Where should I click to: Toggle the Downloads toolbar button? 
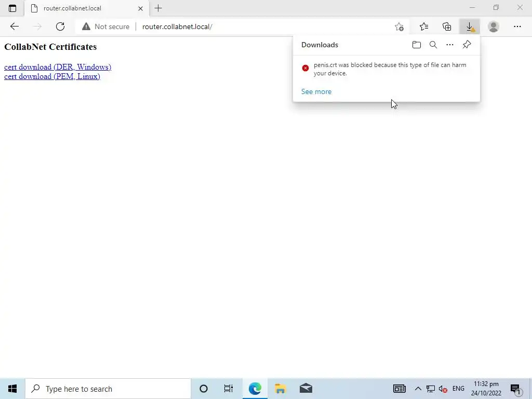(470, 26)
